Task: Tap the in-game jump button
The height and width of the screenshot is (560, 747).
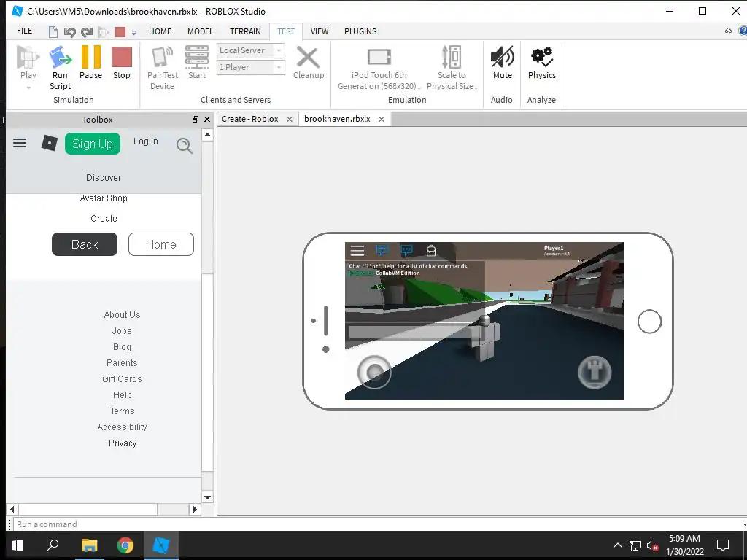Action: 595,372
